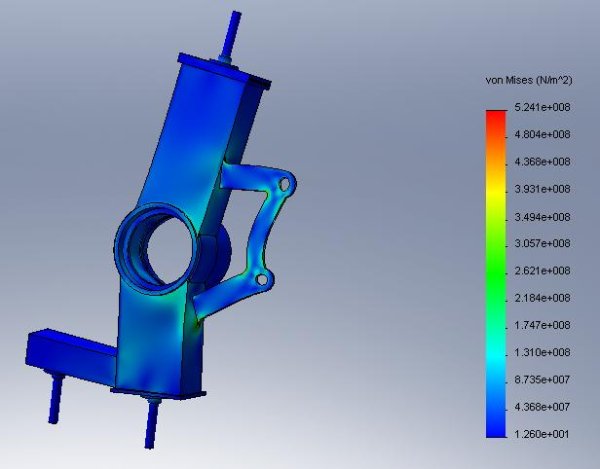Select the upper bracket mounting hole
600x469 pixels.
coord(285,185)
